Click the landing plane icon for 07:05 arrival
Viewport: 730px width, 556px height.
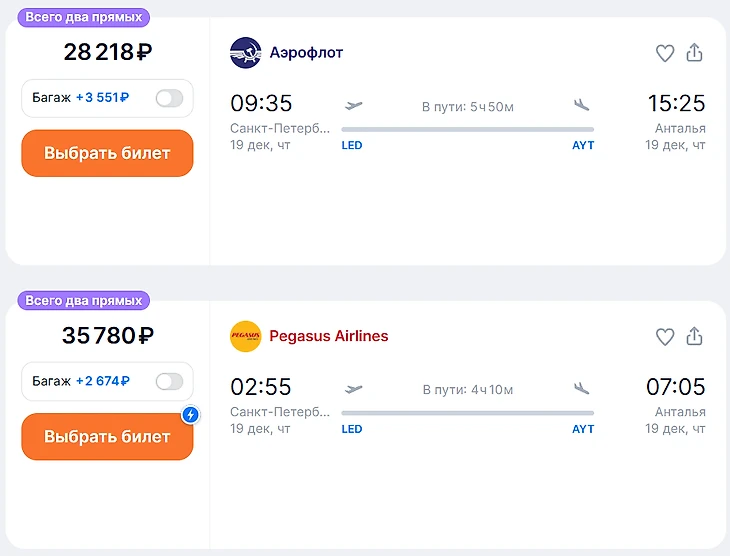point(582,388)
